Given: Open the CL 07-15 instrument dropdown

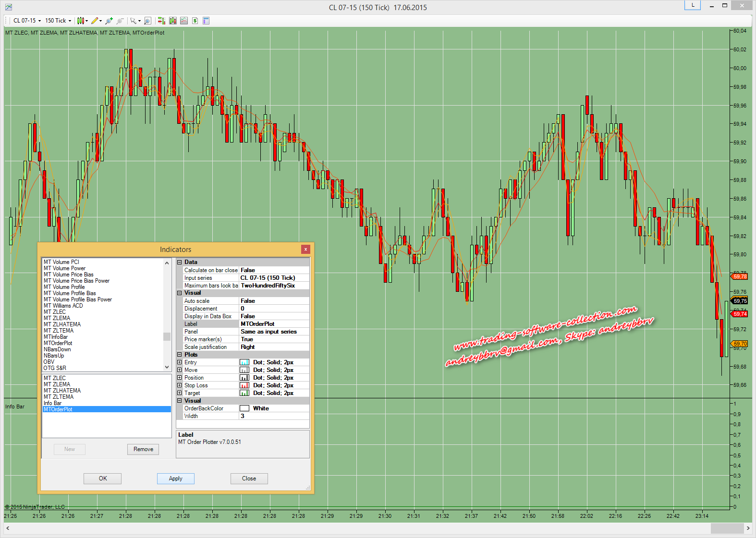Looking at the screenshot, I should click(x=27, y=21).
